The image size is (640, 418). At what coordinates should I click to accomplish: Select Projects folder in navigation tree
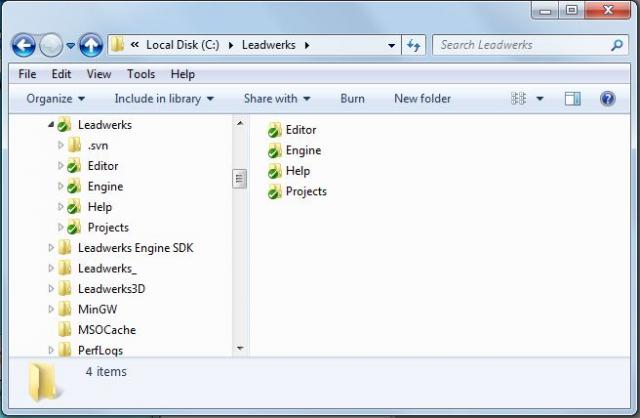(108, 227)
